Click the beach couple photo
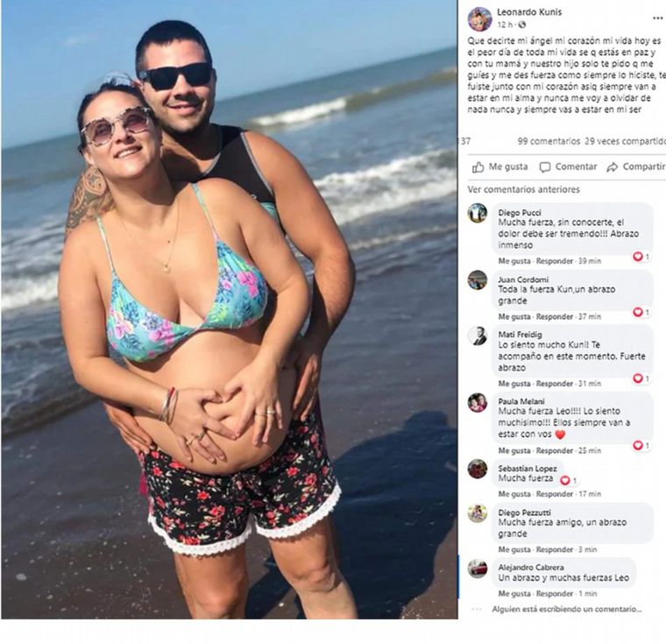The width and height of the screenshot is (666, 644). pyautogui.click(x=230, y=308)
